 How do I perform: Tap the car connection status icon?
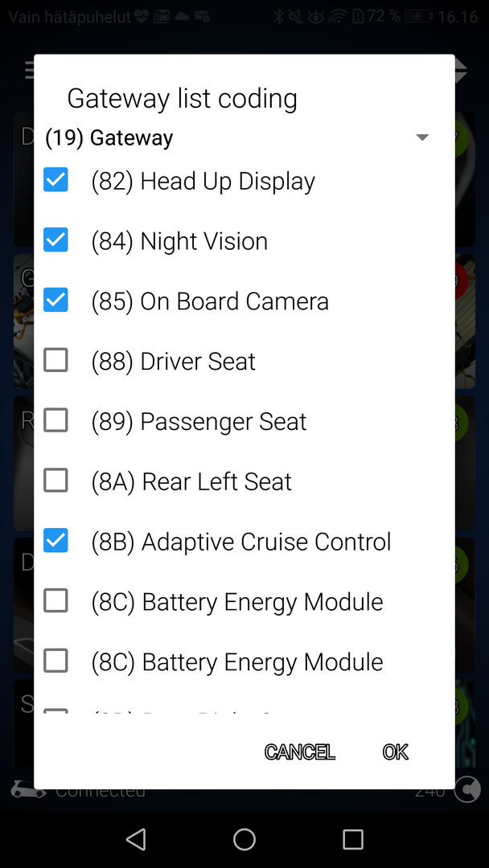point(27,790)
